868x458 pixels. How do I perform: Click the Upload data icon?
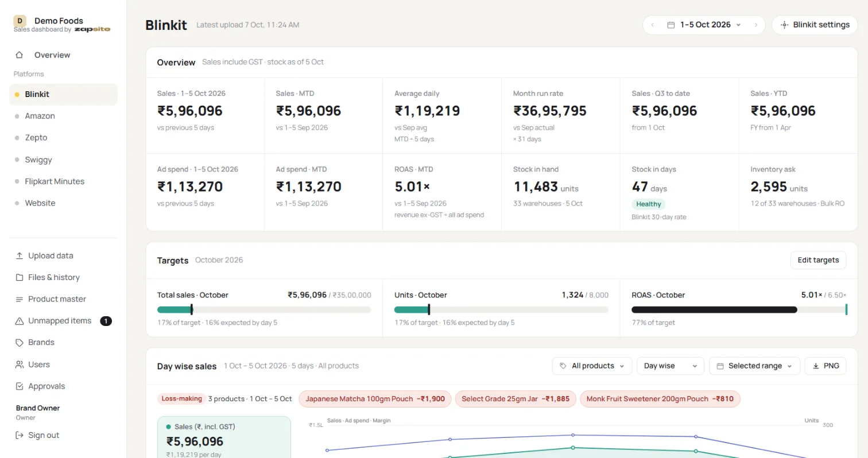pos(20,255)
